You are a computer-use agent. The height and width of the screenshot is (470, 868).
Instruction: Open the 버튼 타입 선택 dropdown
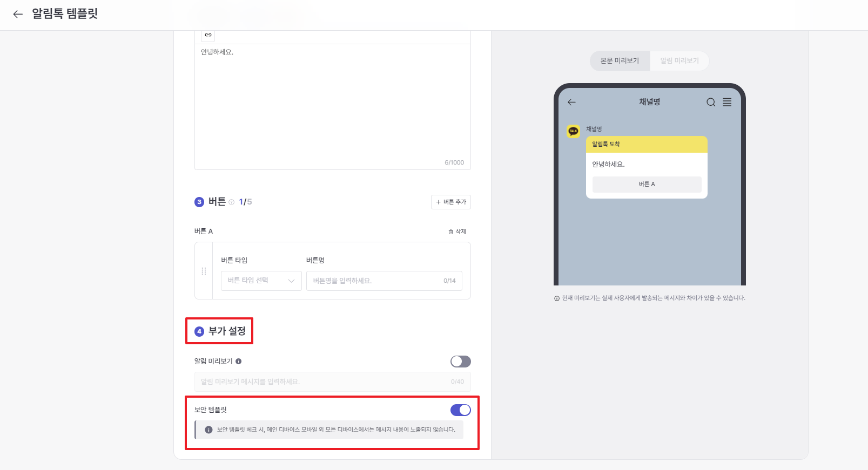click(261, 281)
